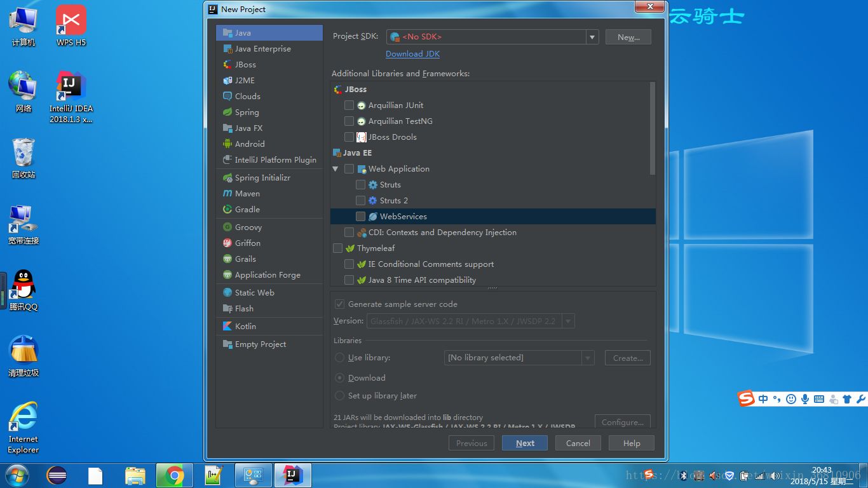
Task: Click Cancel in New Project dialog
Action: (x=578, y=443)
